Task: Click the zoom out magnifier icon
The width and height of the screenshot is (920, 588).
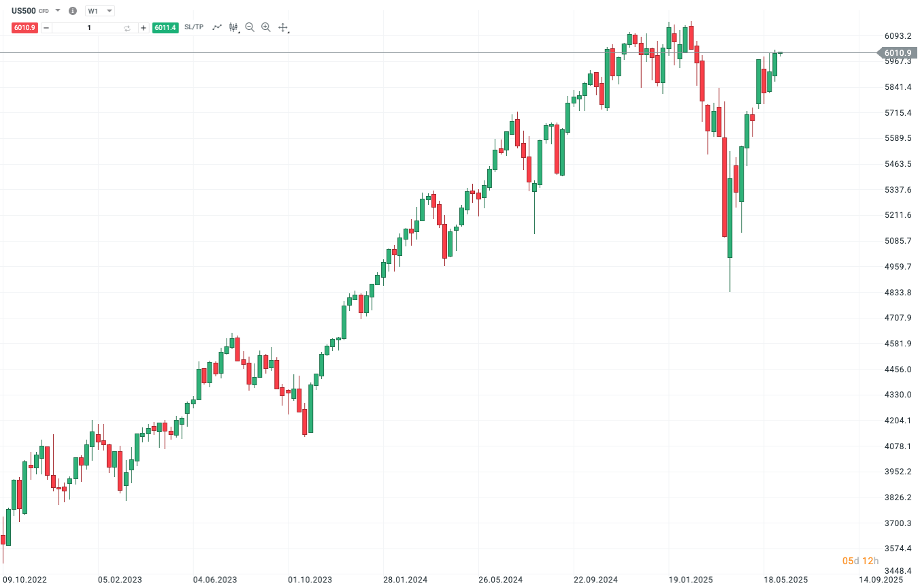Action: tap(250, 27)
